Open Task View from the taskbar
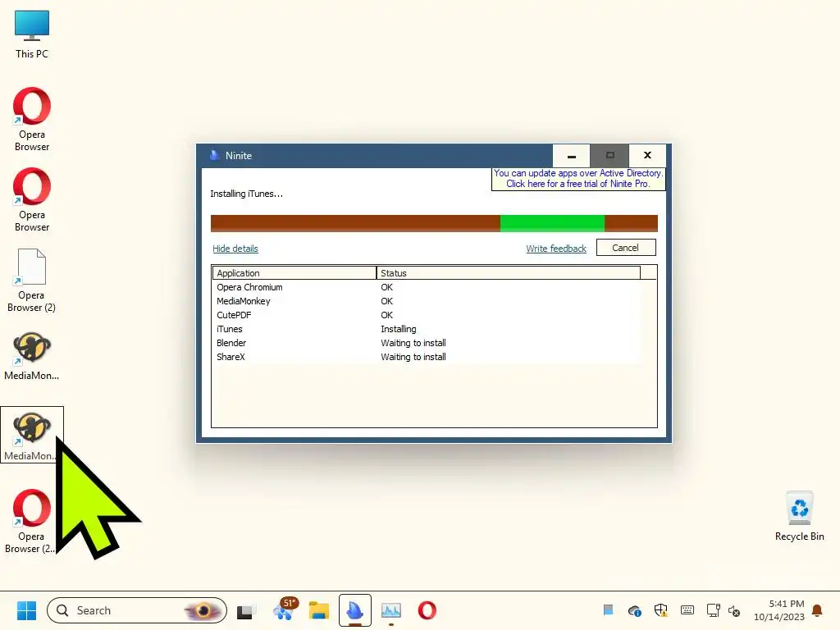The height and width of the screenshot is (630, 840). (x=246, y=610)
